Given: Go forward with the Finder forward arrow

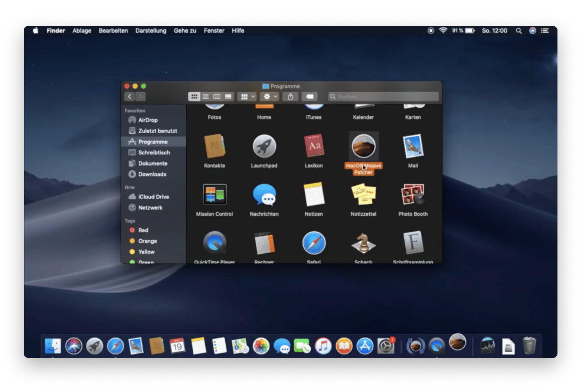Looking at the screenshot, I should click(140, 97).
